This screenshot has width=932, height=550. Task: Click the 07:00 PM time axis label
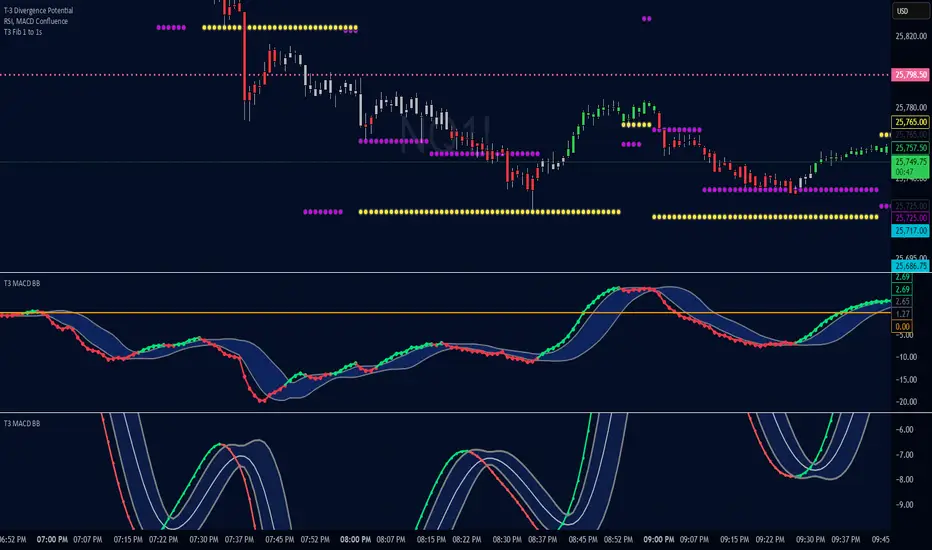[x=53, y=538]
